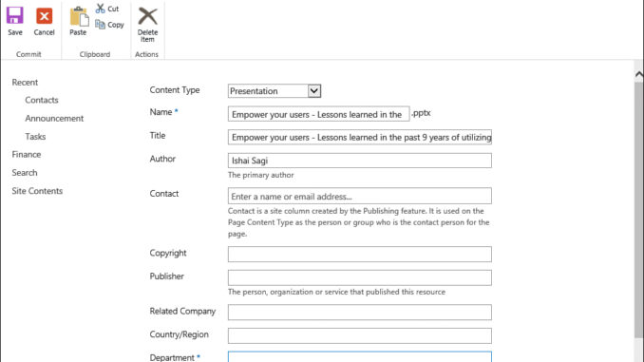
Task: Select the Publisher text field
Action: pos(360,277)
